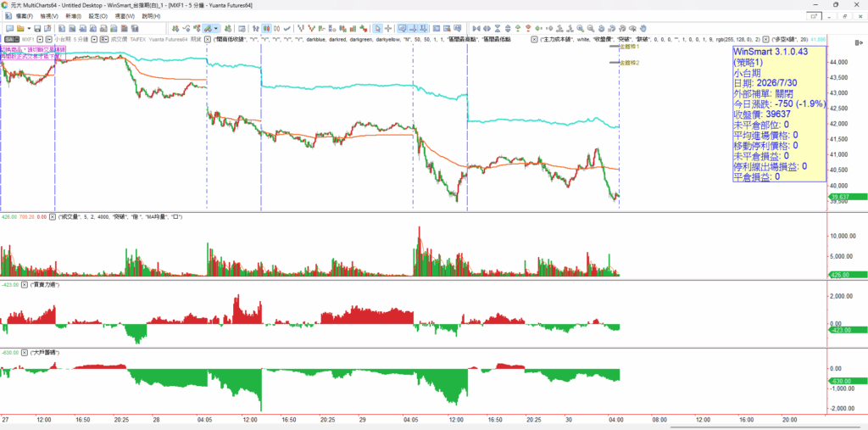Click the 成交量 study parameters text

(x=121, y=216)
